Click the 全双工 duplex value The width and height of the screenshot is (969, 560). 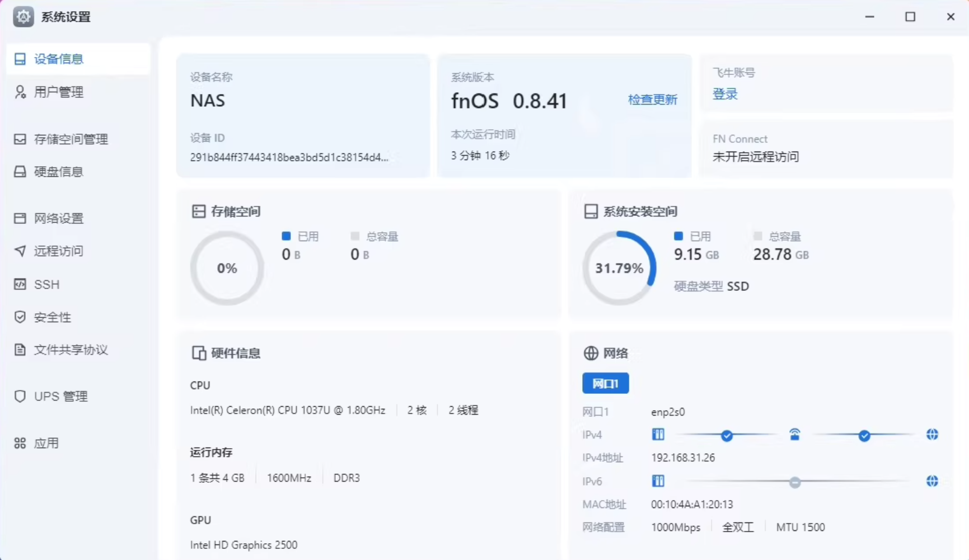pyautogui.click(x=738, y=527)
